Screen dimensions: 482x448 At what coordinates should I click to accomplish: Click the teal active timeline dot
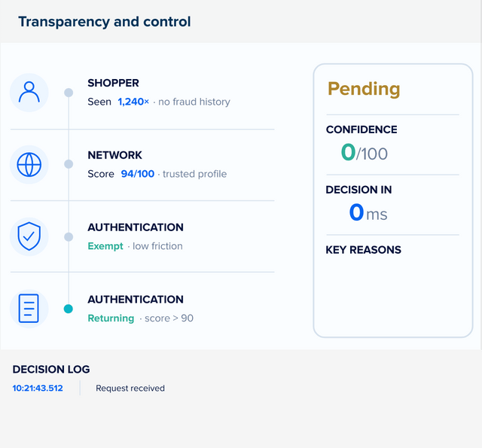[x=69, y=309]
